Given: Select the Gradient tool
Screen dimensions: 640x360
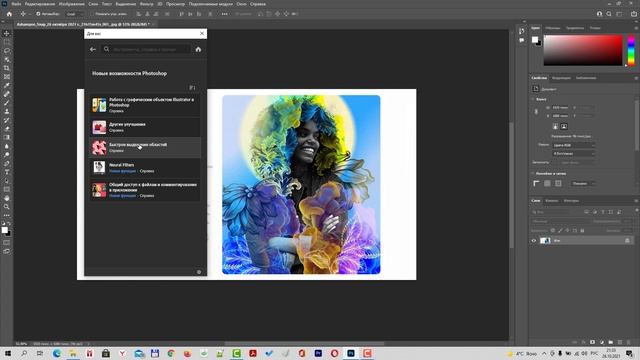Looking at the screenshot, I should pyautogui.click(x=7, y=137).
